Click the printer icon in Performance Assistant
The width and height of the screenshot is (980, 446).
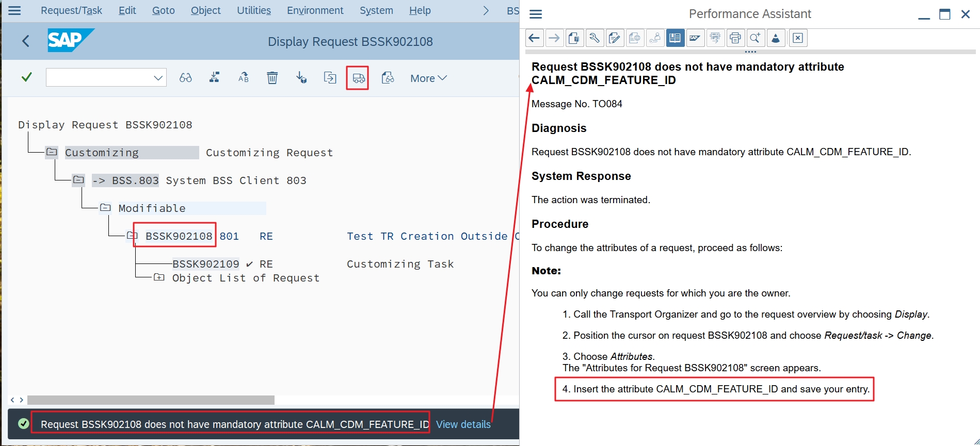(x=735, y=38)
